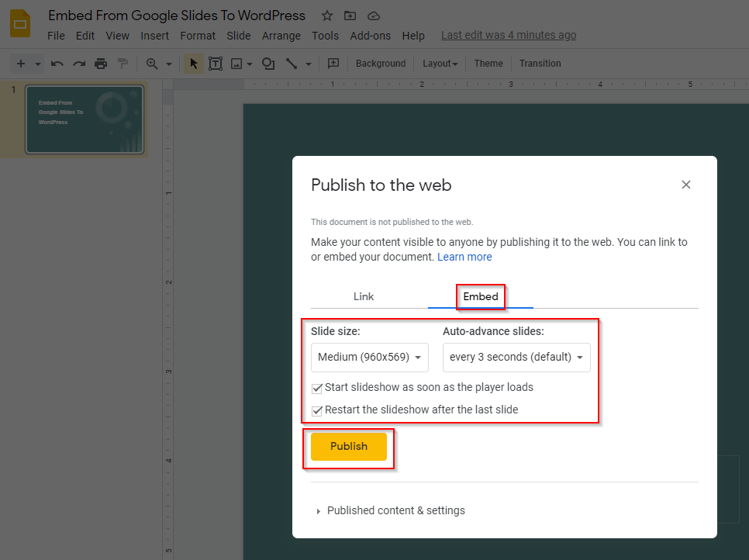Open the Add-ons menu
The width and height of the screenshot is (749, 560).
pyautogui.click(x=370, y=36)
